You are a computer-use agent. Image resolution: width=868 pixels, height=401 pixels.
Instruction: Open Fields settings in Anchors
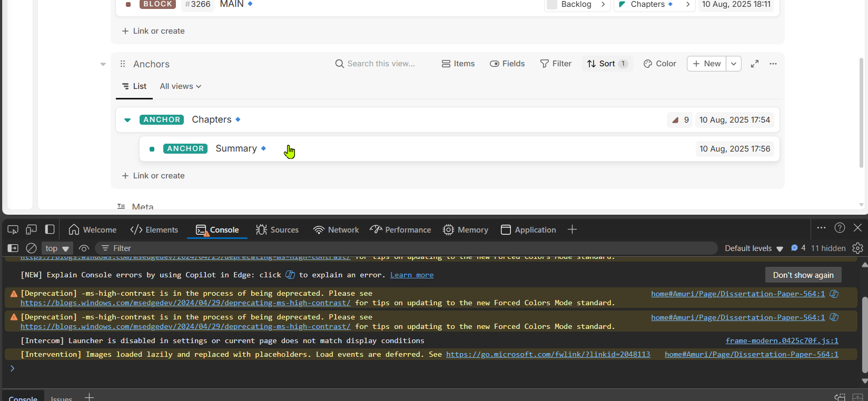507,64
